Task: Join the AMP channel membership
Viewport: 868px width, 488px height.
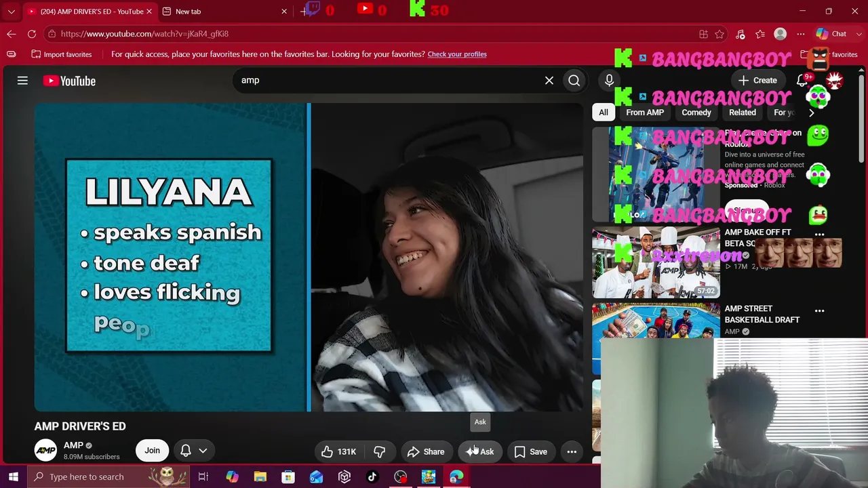Action: tap(152, 451)
